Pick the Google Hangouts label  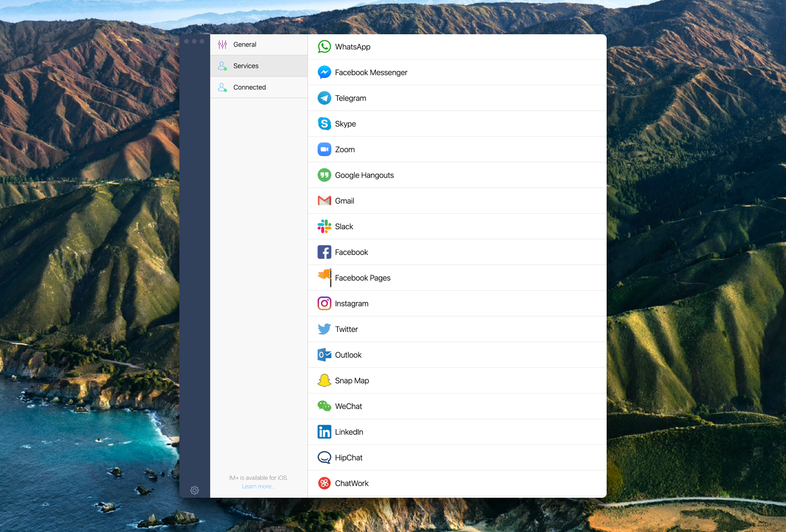(x=364, y=175)
